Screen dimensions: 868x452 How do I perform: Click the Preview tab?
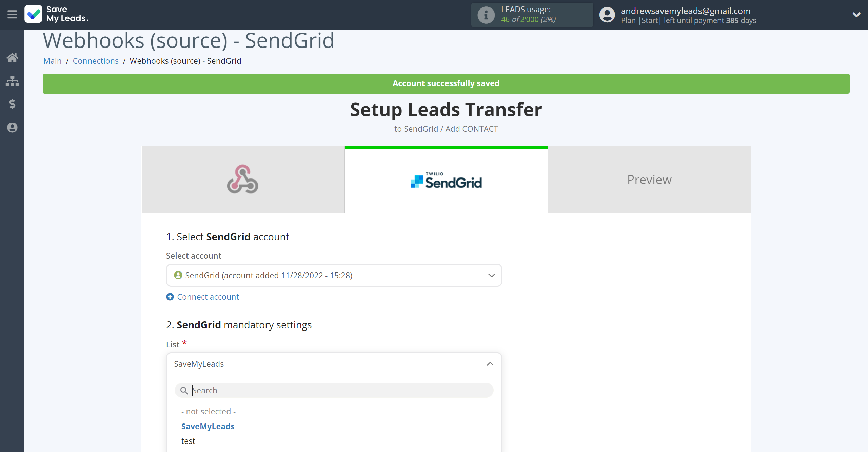(x=649, y=179)
